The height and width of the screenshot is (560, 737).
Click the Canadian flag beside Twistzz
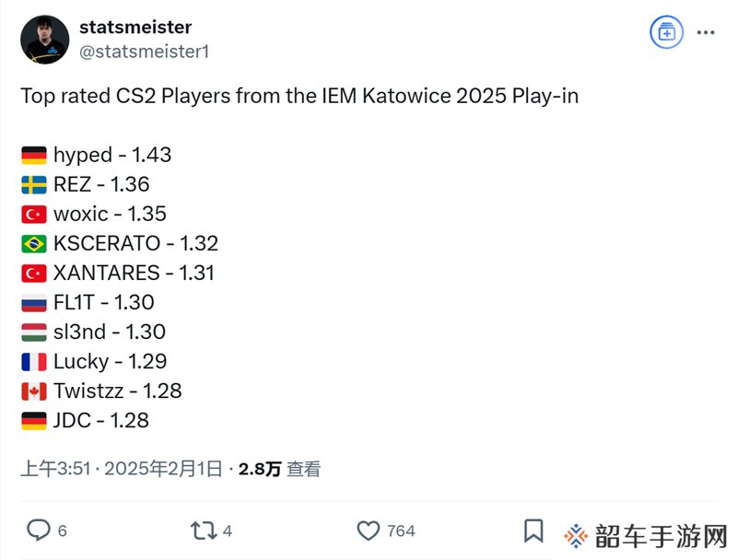(x=34, y=391)
